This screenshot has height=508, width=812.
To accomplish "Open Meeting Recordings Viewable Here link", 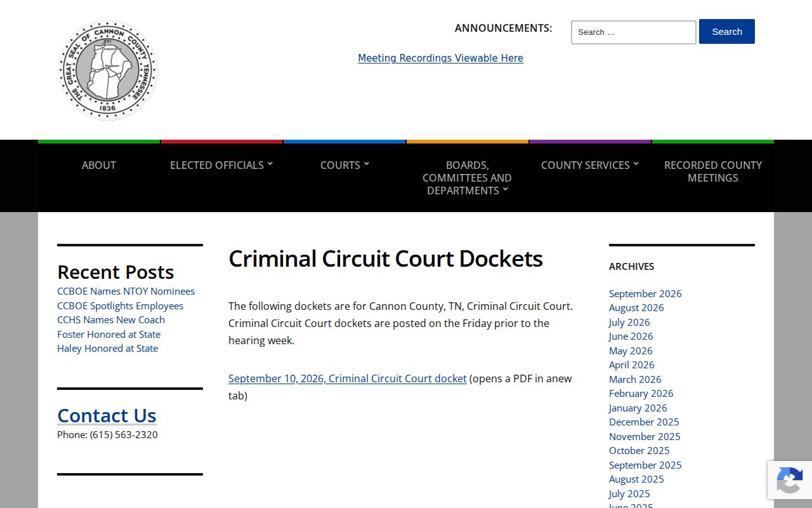I will click(440, 58).
